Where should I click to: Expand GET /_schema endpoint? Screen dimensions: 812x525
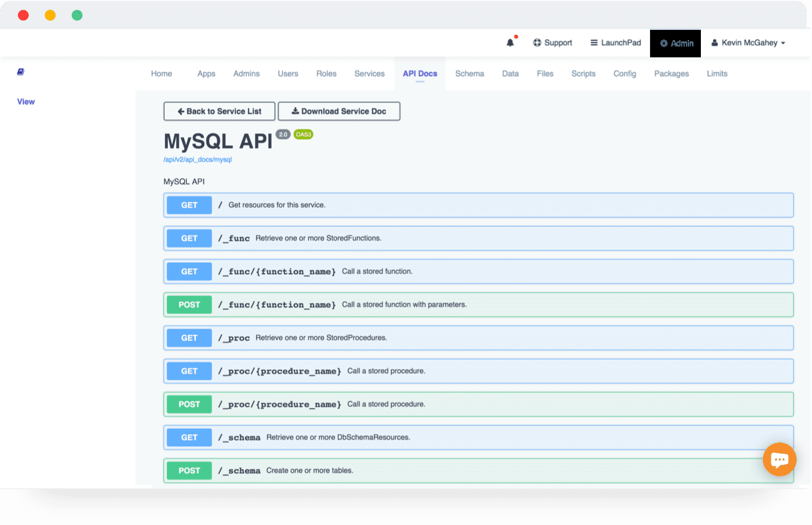478,437
